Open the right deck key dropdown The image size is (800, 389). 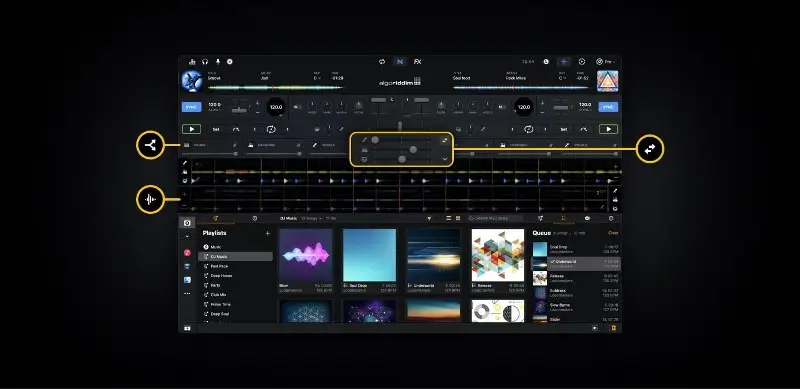562,78
